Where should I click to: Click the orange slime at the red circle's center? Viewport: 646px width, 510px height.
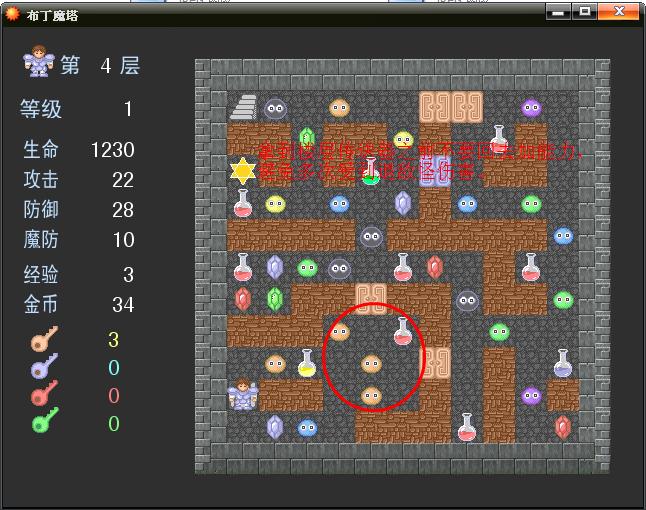point(371,364)
